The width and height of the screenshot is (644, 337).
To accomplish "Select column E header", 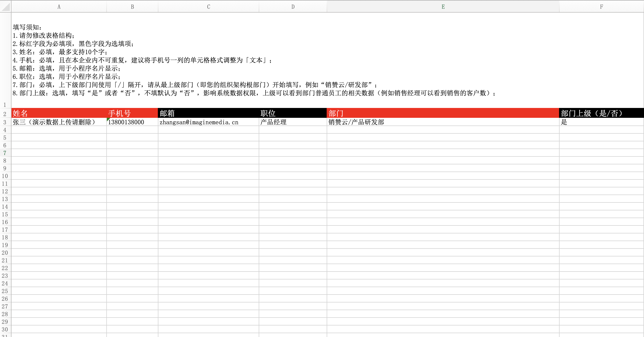I will click(443, 7).
